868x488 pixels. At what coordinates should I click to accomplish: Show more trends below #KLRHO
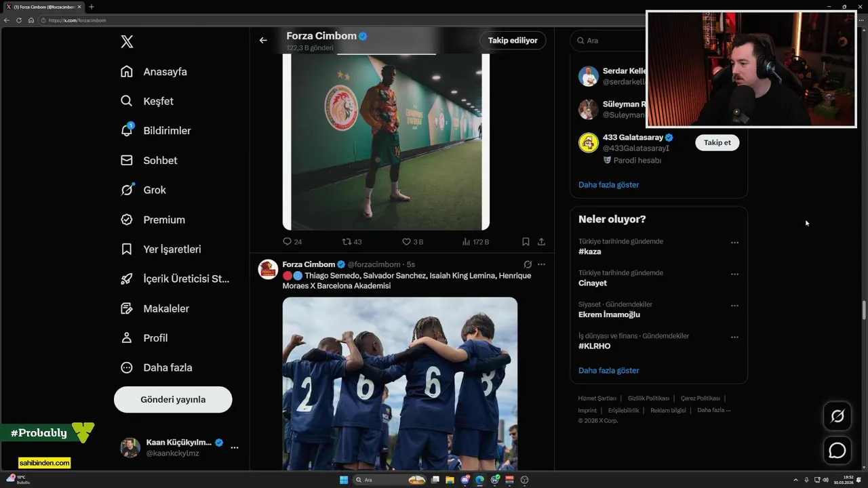pyautogui.click(x=608, y=370)
